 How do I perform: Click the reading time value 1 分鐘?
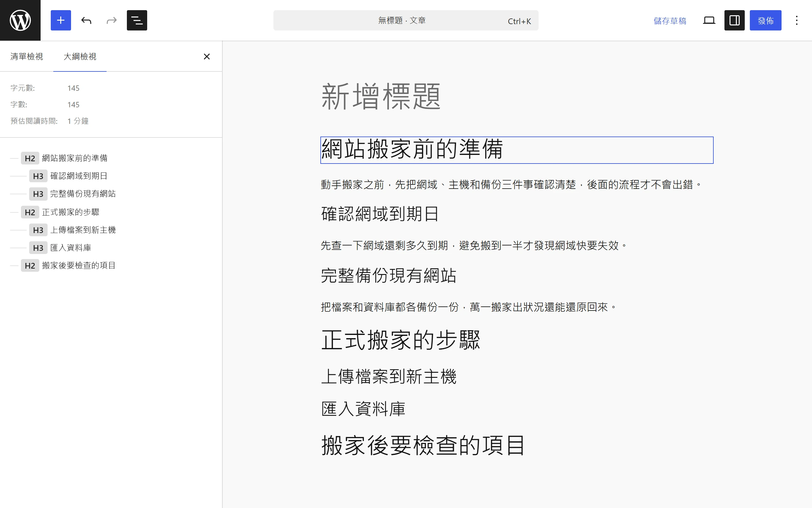click(78, 121)
